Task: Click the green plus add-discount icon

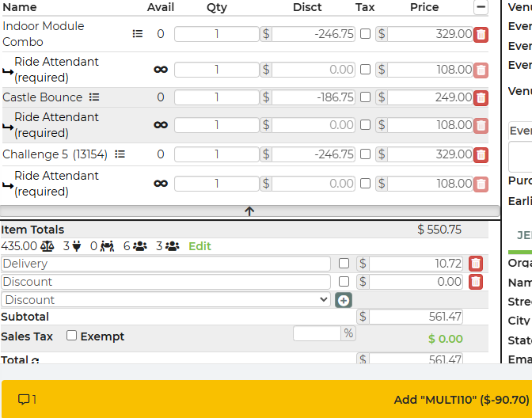Action: pyautogui.click(x=343, y=300)
